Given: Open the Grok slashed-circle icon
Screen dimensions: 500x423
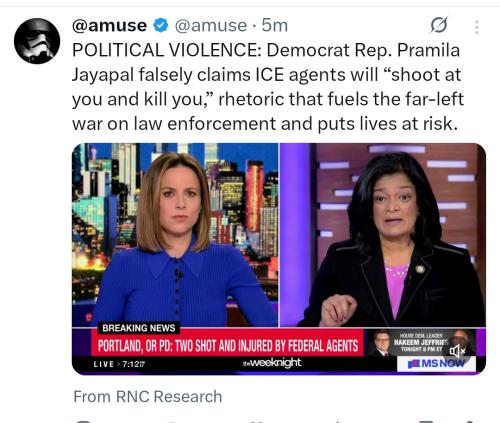Looking at the screenshot, I should tap(439, 25).
